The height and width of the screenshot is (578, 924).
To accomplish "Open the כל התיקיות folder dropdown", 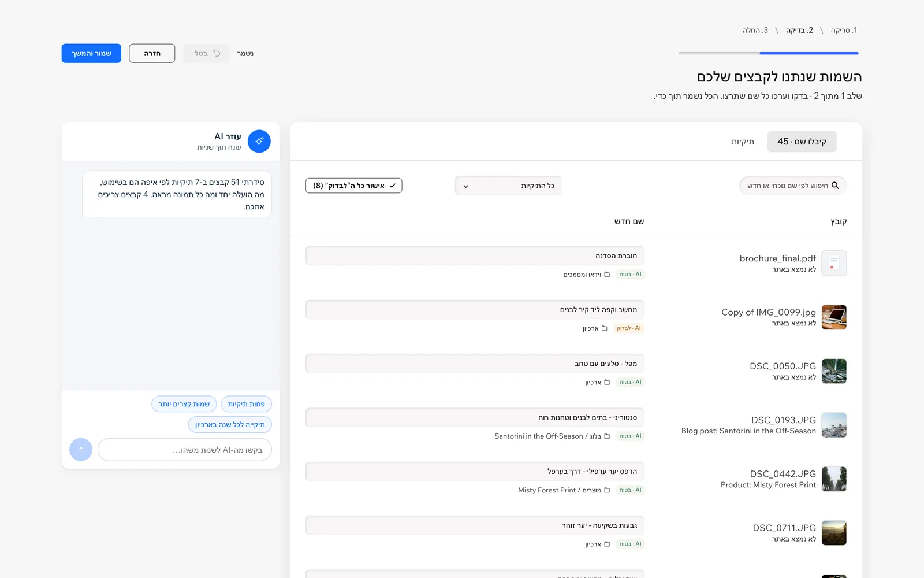I will click(x=508, y=186).
